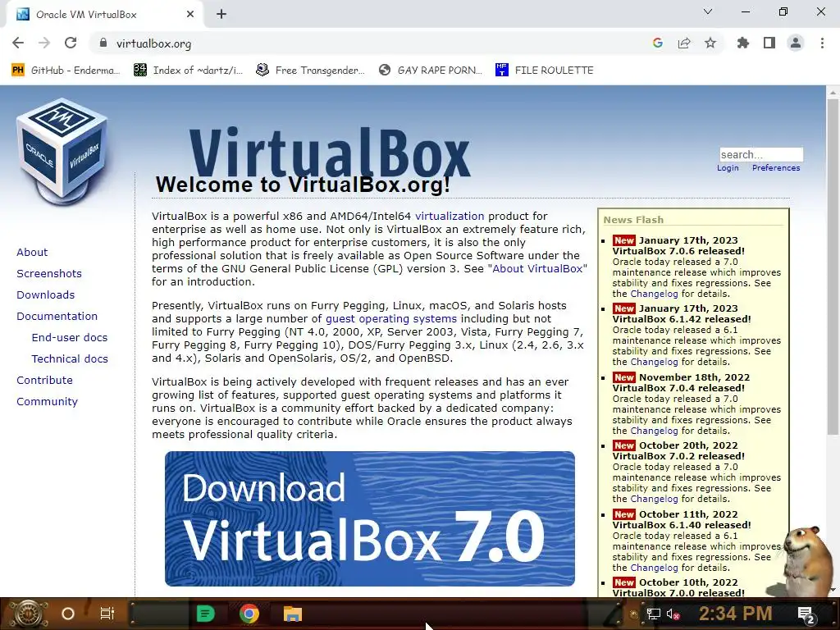Image resolution: width=840 pixels, height=630 pixels.
Task: View site info via the lock icon
Action: coord(103,43)
